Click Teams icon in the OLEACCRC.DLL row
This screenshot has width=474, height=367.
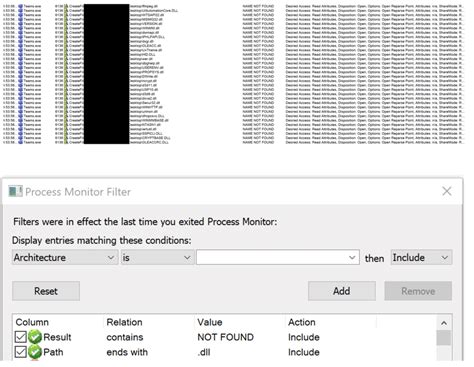[20, 142]
